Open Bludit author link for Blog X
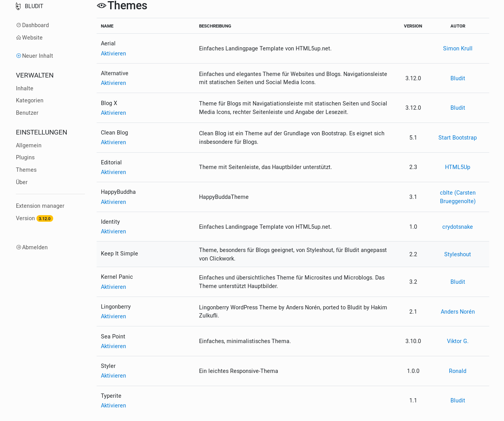504x421 pixels. [457, 108]
